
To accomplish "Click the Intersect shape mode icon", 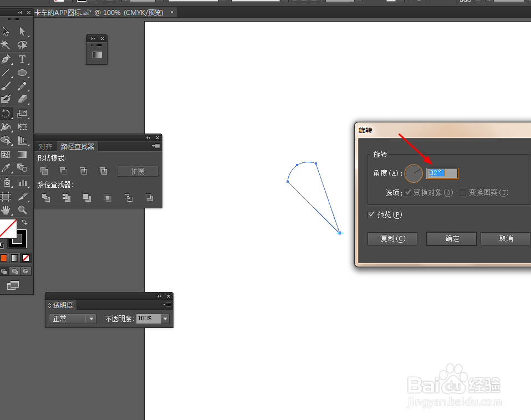I will click(83, 171).
